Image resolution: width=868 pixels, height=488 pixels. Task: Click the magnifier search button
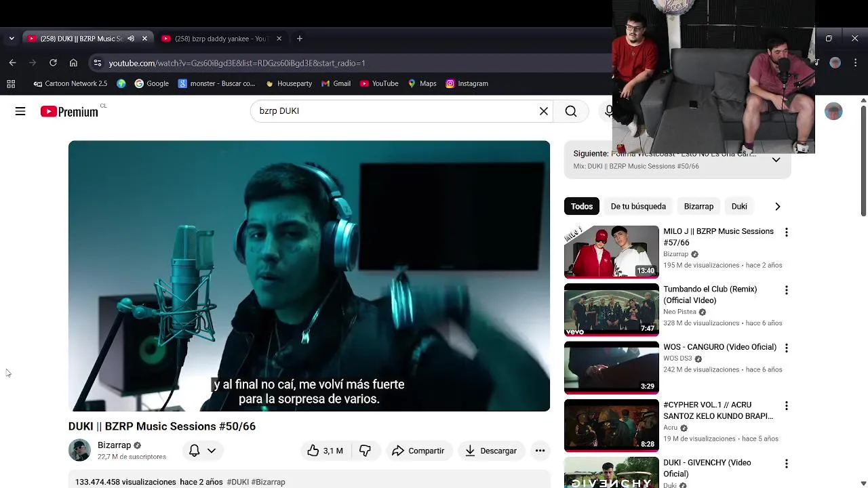pos(571,111)
